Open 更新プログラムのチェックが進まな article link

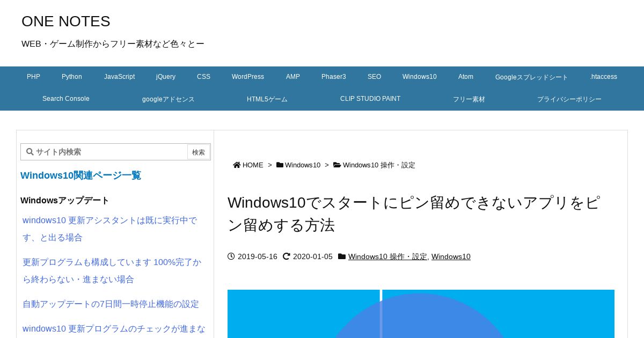click(114, 329)
